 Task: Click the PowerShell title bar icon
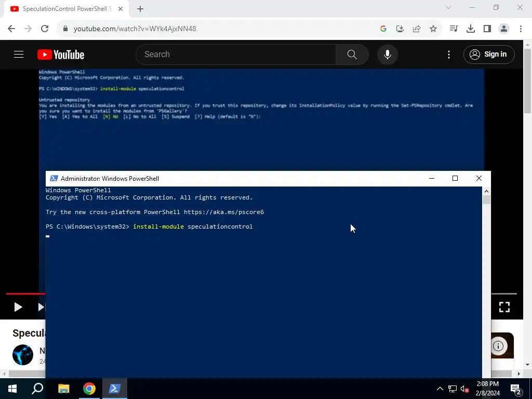tap(54, 179)
